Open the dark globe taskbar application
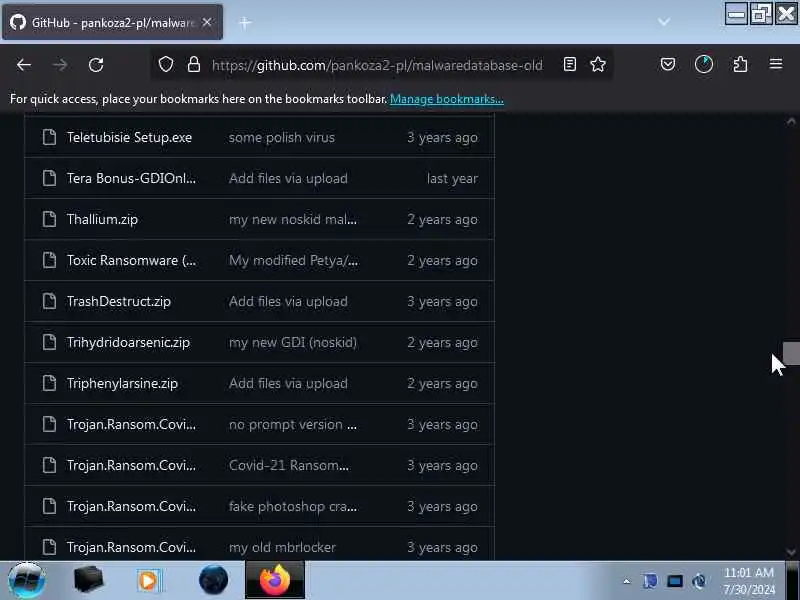800x600 pixels. click(x=213, y=580)
